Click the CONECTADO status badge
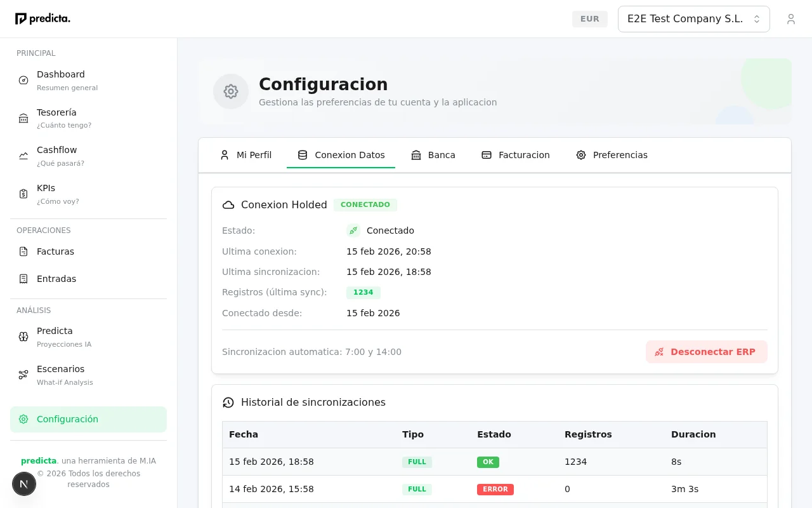Viewport: 812px width, 508px height. 365,204
